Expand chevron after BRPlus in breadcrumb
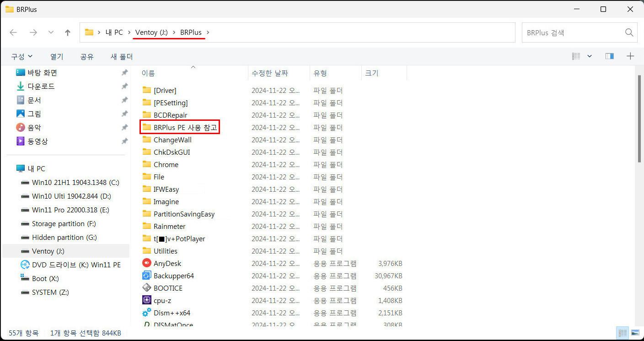 (x=208, y=32)
